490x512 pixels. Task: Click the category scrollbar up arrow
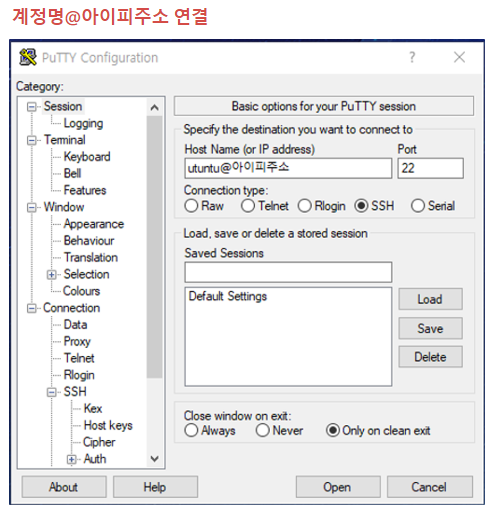(x=154, y=107)
